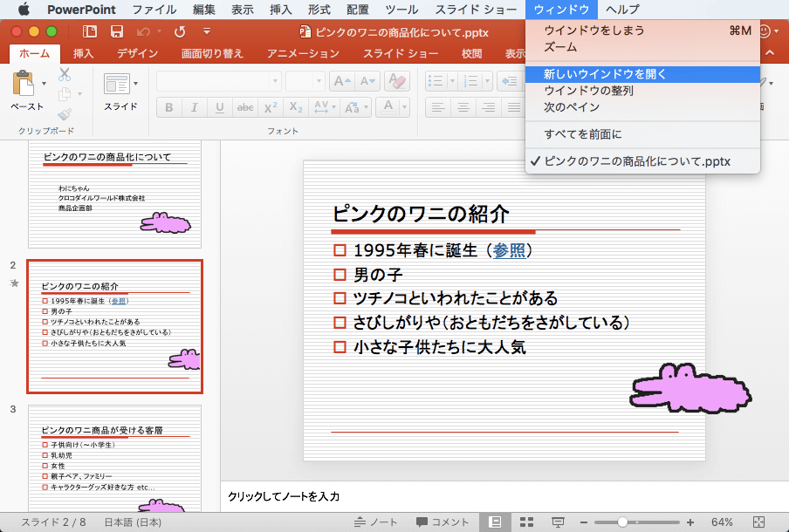789x532 pixels.
Task: Expand the New Slide dropdown arrow
Action: click(136, 84)
